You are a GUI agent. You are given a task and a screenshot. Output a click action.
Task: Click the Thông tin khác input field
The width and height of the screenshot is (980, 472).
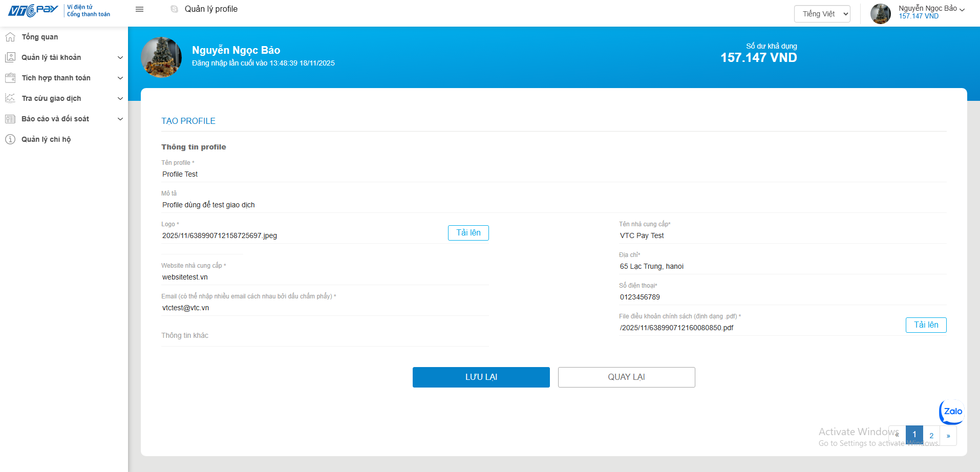pos(325,336)
